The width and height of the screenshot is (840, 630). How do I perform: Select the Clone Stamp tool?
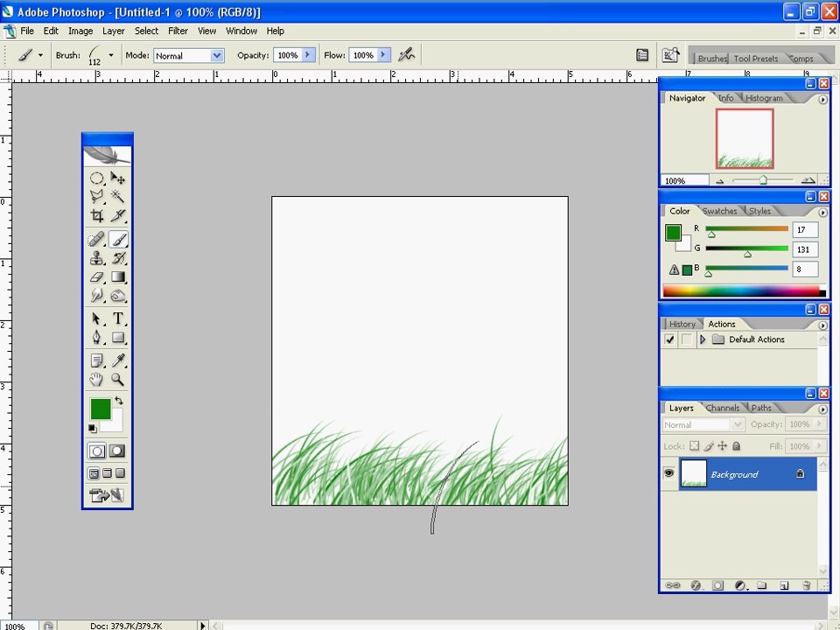click(96, 258)
